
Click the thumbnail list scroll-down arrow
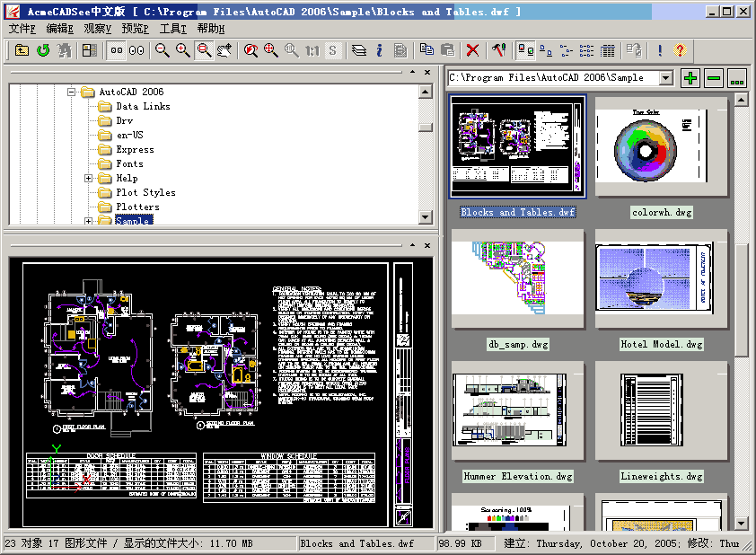(x=741, y=524)
